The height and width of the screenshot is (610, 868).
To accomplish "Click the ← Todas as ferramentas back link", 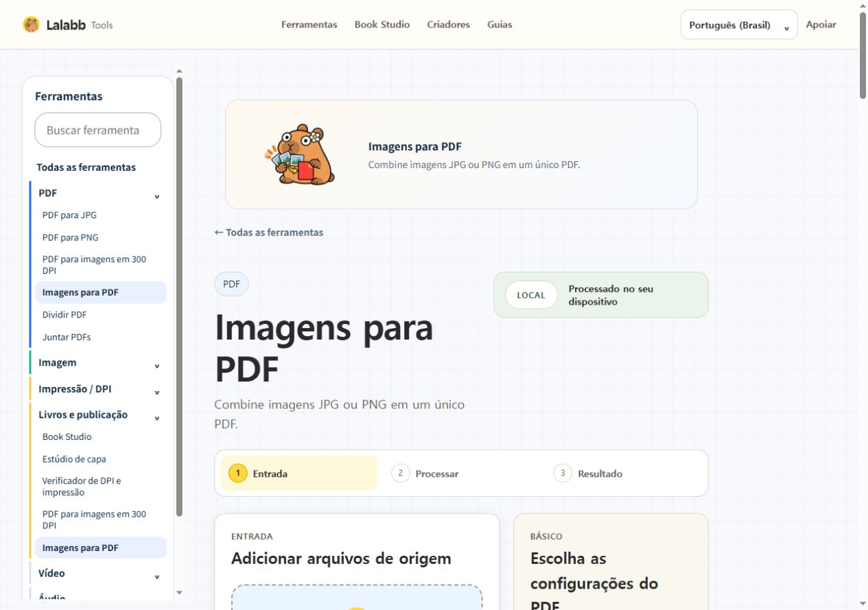I will click(x=269, y=233).
